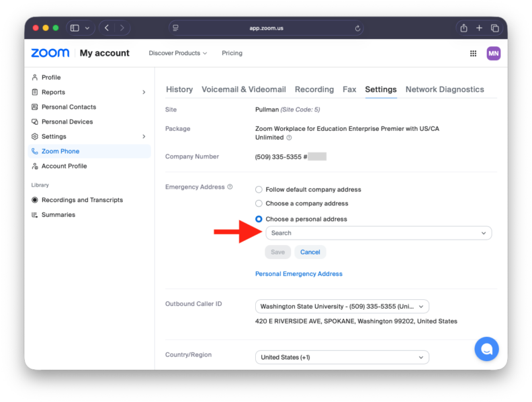Viewport: 532px width, 402px height.
Task: Open the Pricing link
Action: (x=232, y=53)
